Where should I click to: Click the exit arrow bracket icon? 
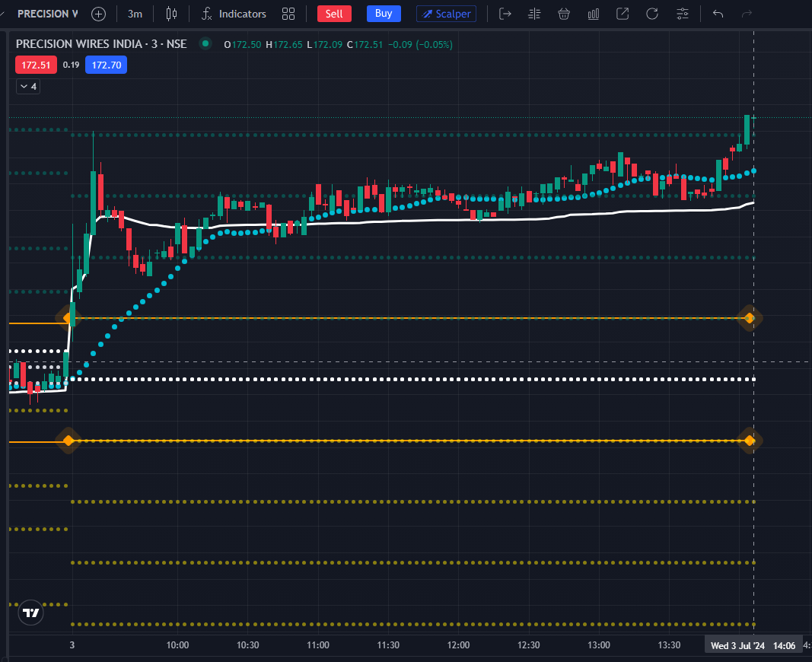pos(505,14)
